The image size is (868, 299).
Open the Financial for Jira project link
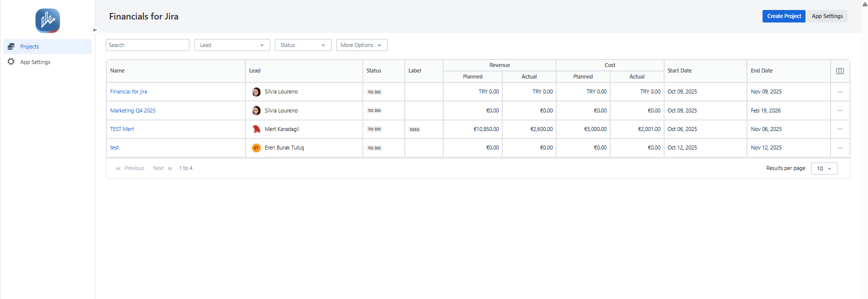128,92
